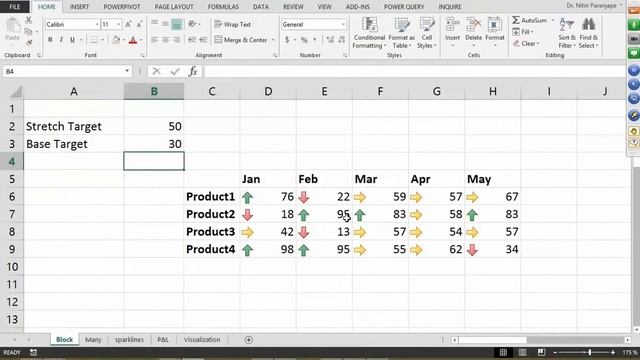Open the Clipboard dialog launcher
Viewport: 640px width, 360px height.
point(39,55)
